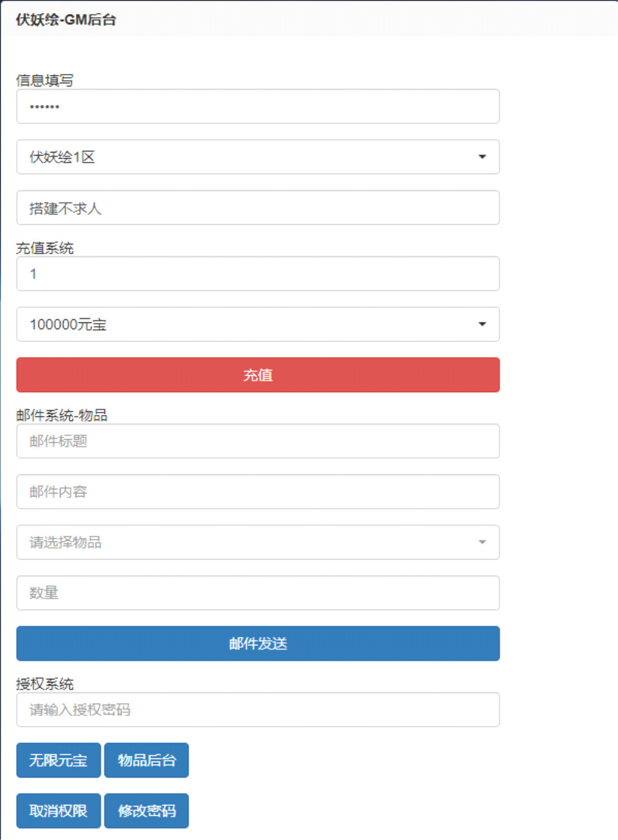Click the 数量 quantity field
Screen dimensions: 618x840
point(258,593)
